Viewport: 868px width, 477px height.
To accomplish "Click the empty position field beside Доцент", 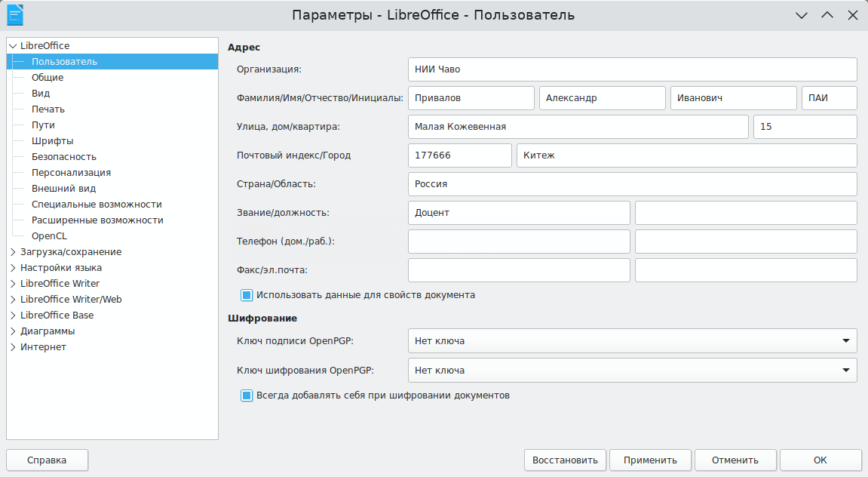I will coord(746,213).
